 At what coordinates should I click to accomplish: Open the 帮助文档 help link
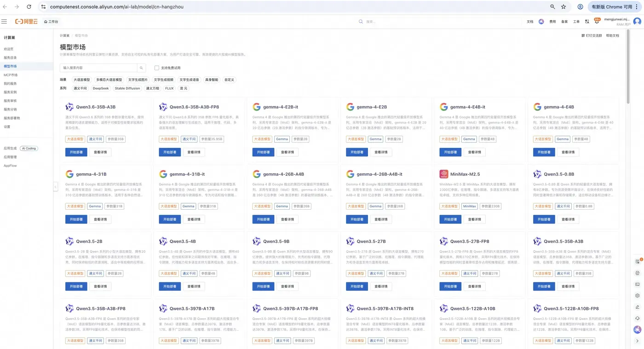click(x=612, y=35)
